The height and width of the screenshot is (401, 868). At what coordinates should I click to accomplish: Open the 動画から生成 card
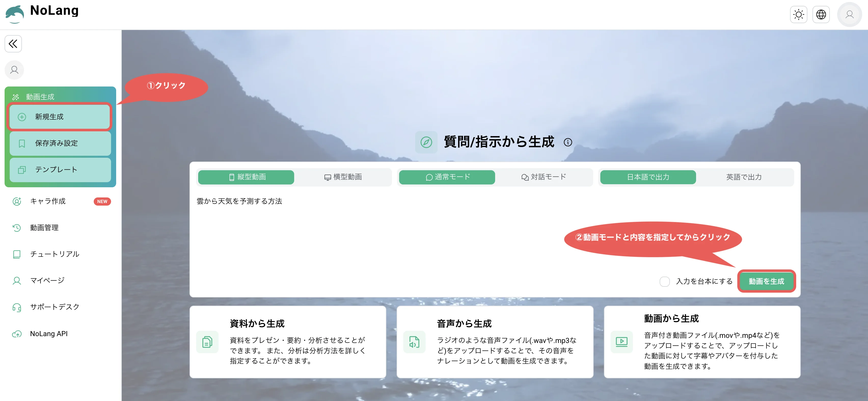click(702, 342)
